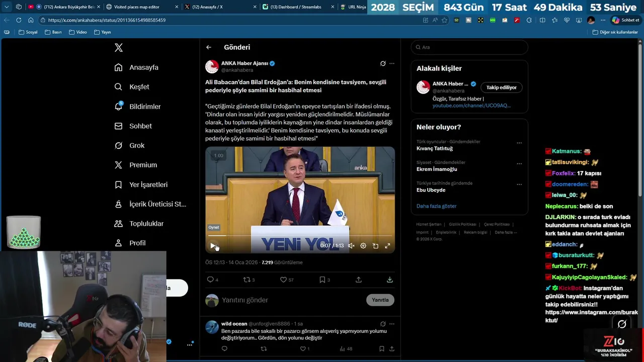Switch to Dashboard / Streamlabs tab
This screenshot has width=644, height=362.
tap(298, 7)
